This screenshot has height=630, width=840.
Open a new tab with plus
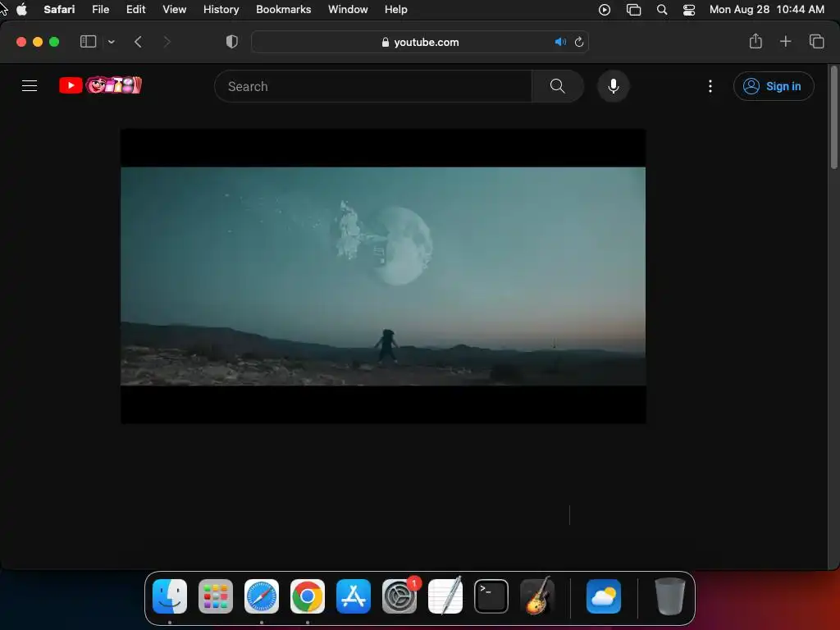[785, 41]
